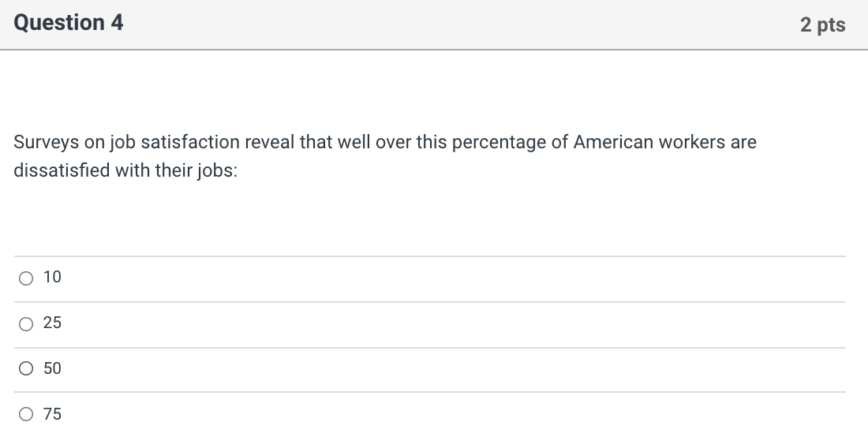
Task: Click the word "satisfaction" in the prompt
Action: pyautogui.click(x=190, y=143)
